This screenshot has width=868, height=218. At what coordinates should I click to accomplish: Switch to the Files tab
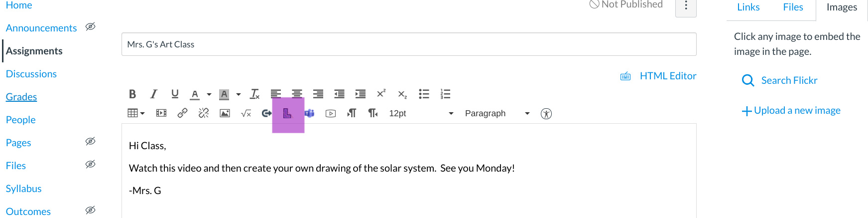793,7
